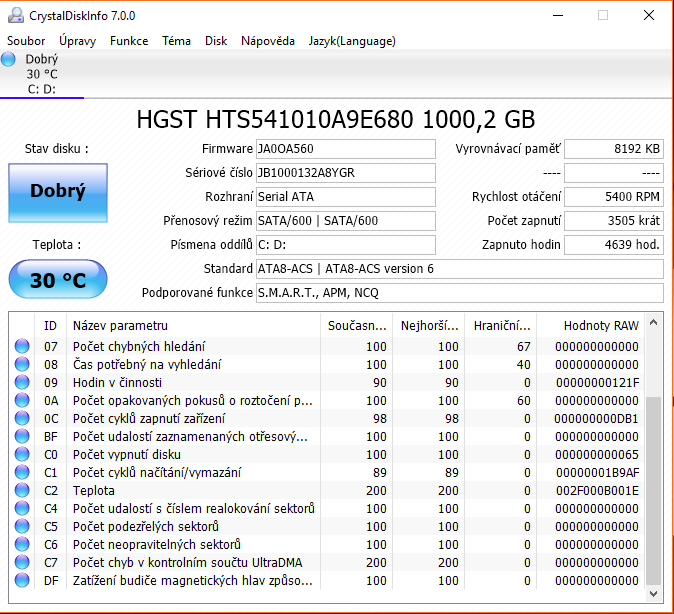Click RAW value 00000001B9AF
The height and width of the screenshot is (614, 674).
click(x=597, y=473)
